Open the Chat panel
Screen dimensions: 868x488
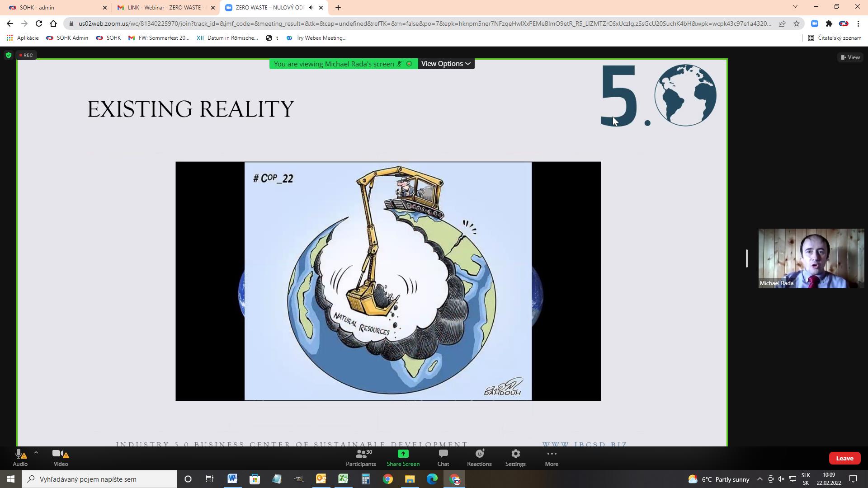443,458
